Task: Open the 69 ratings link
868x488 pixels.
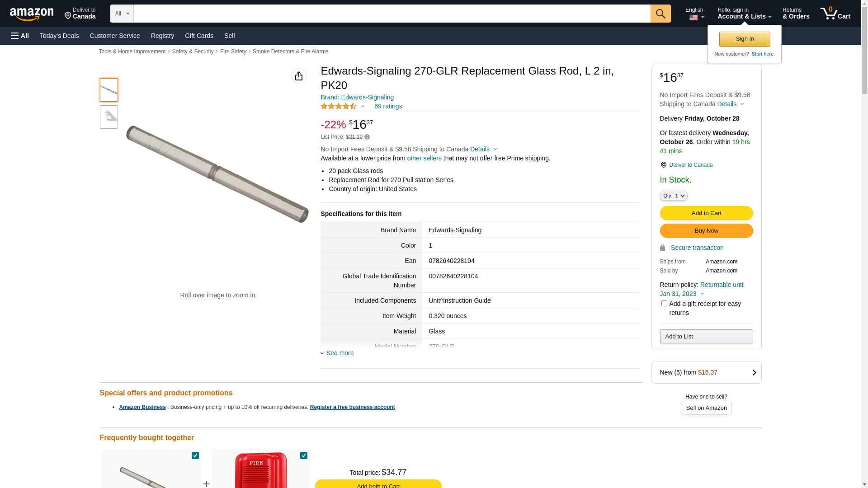Action: (x=388, y=106)
